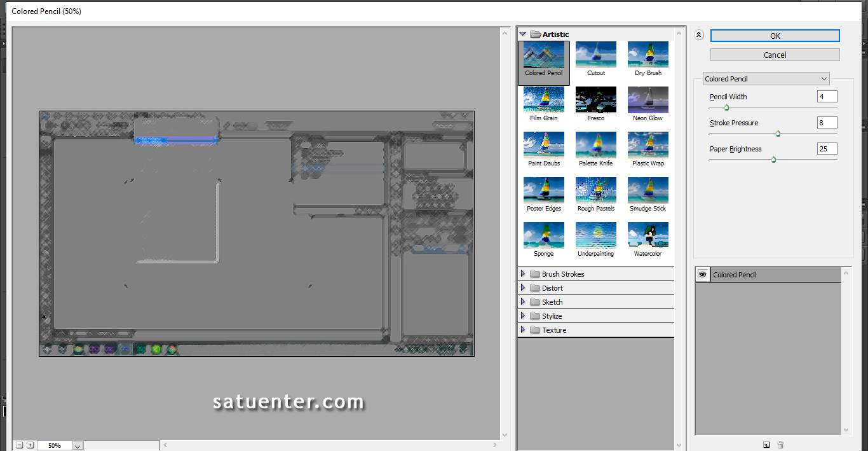Apply the Neon Glow filter thumbnail
This screenshot has height=451, width=868.
(648, 101)
